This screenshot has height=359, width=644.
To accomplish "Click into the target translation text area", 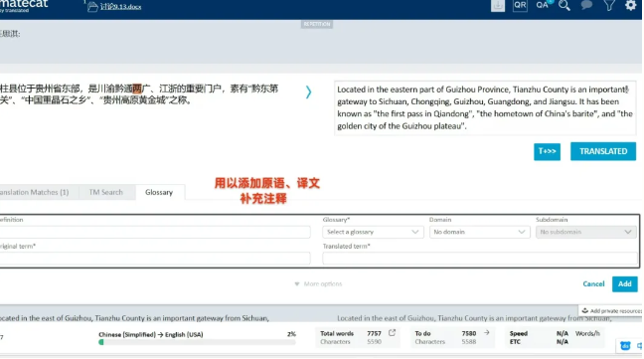I will coord(485,108).
